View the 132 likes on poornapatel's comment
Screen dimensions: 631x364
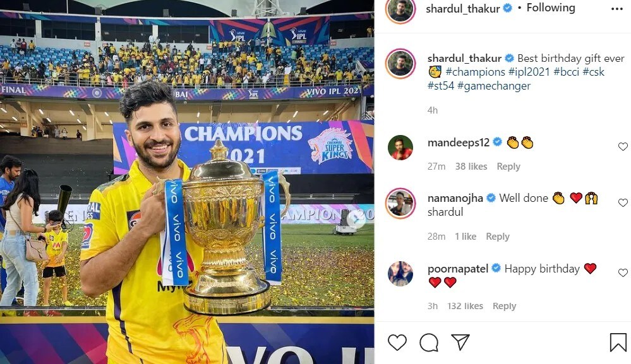pyautogui.click(x=465, y=306)
